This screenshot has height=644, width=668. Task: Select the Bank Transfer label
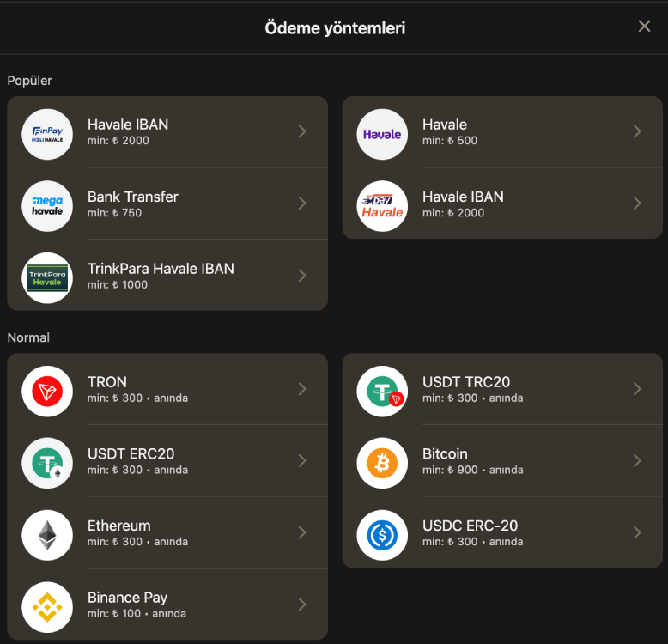133,197
